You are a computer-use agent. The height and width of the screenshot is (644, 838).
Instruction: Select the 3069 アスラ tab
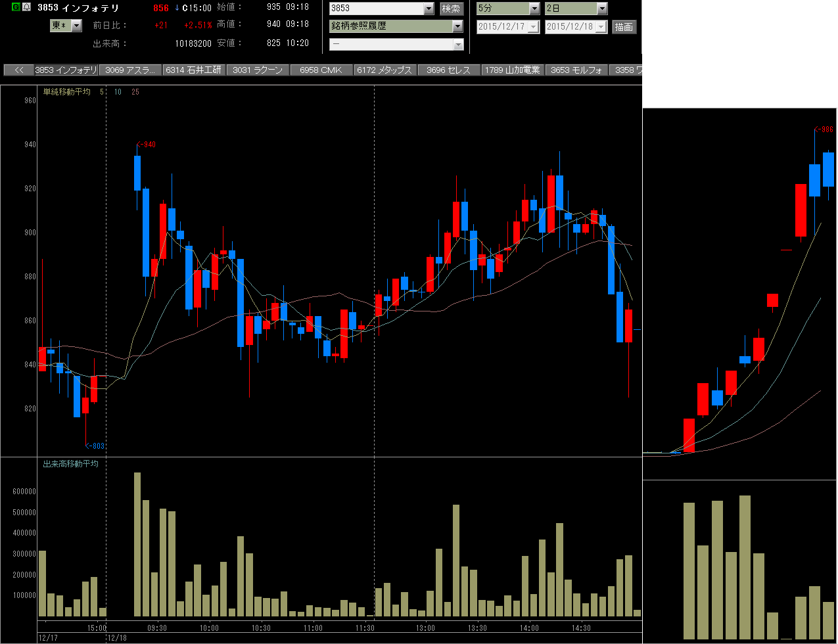click(130, 70)
